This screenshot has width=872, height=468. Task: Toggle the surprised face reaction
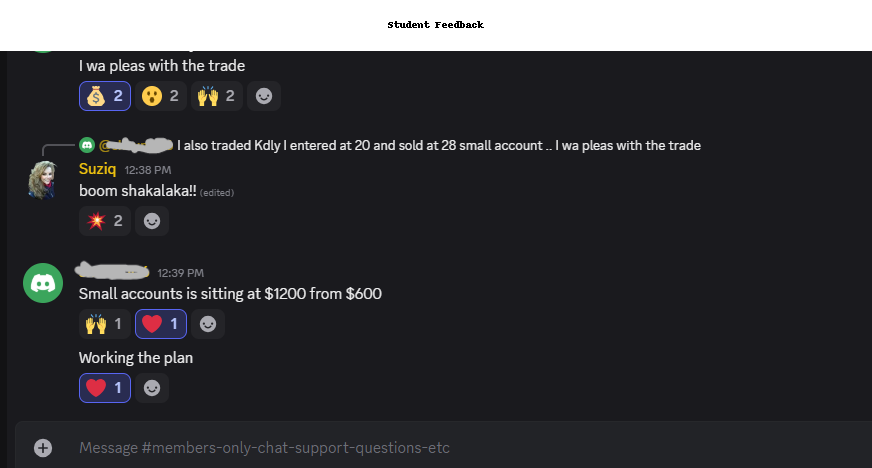point(161,96)
